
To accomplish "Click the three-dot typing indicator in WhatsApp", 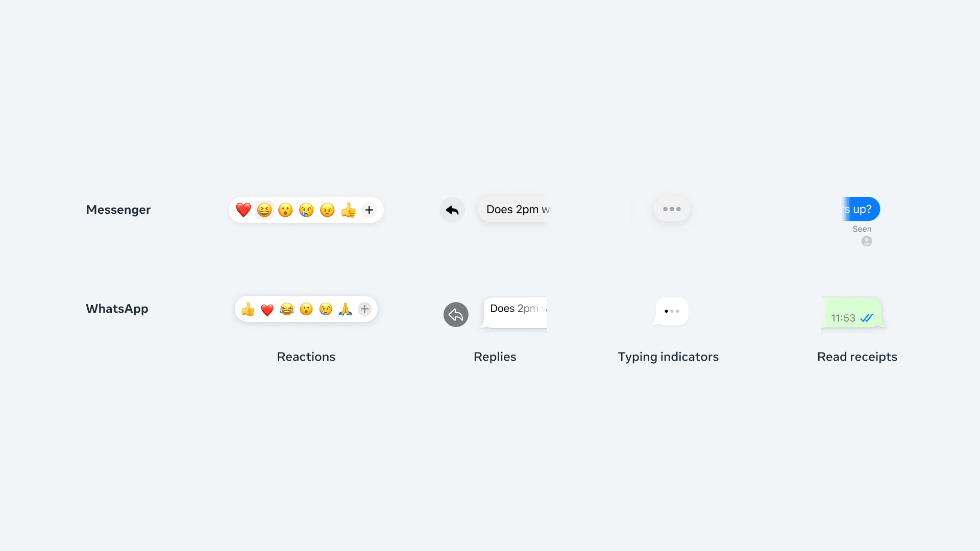I will [x=671, y=311].
